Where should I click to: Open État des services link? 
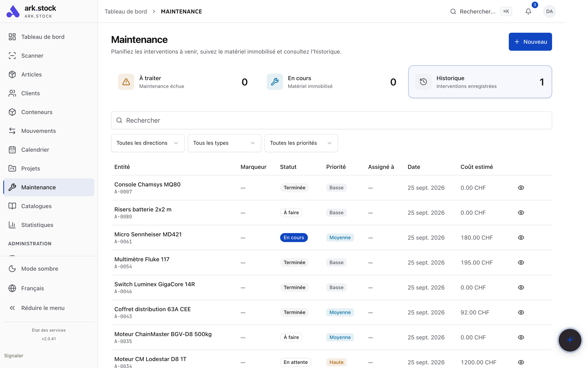(49, 330)
